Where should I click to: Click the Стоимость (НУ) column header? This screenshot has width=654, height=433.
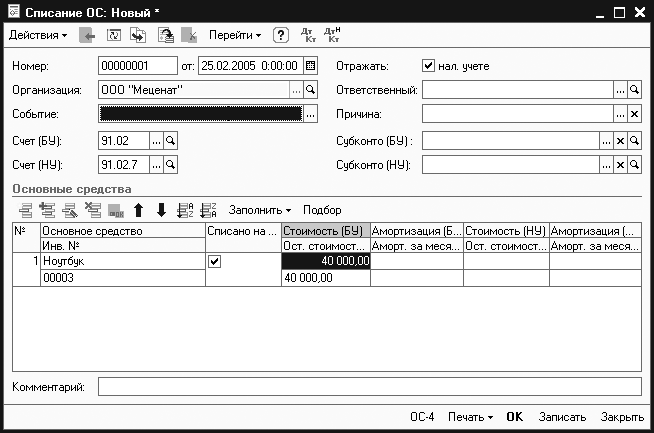[506, 231]
